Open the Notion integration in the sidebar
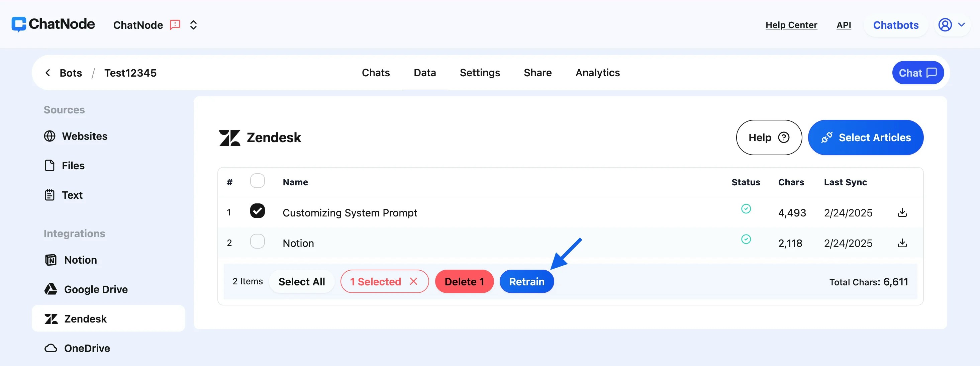This screenshot has height=366, width=980. pyautogui.click(x=81, y=260)
